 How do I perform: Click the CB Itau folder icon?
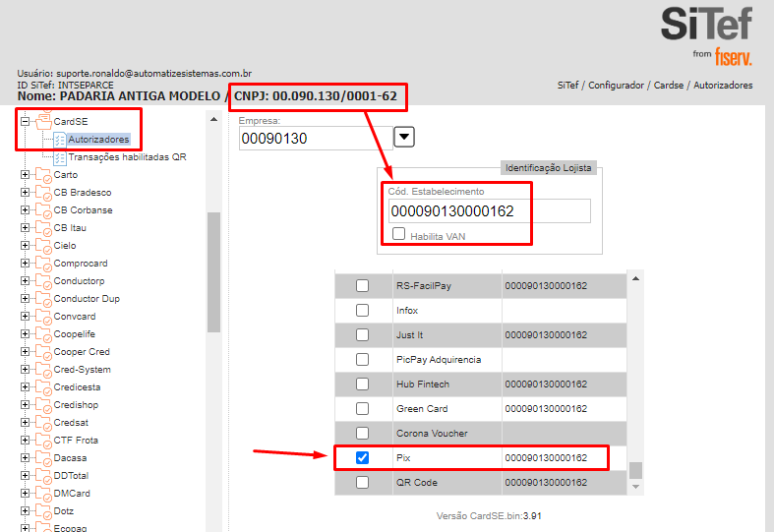(x=43, y=228)
